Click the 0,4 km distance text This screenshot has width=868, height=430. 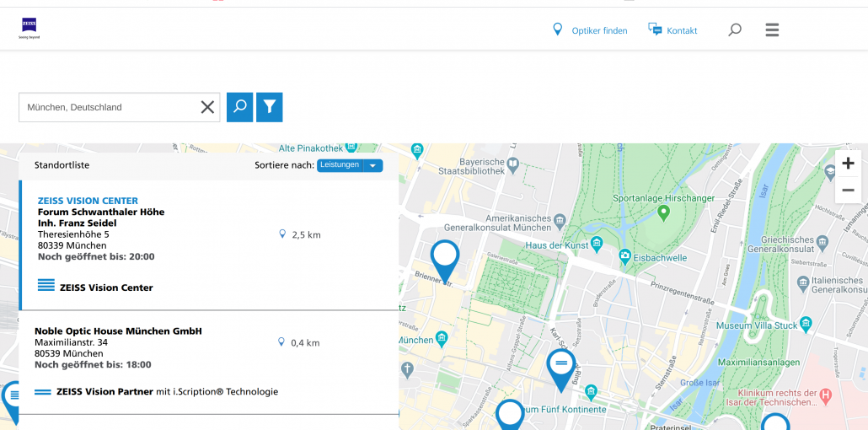(306, 343)
